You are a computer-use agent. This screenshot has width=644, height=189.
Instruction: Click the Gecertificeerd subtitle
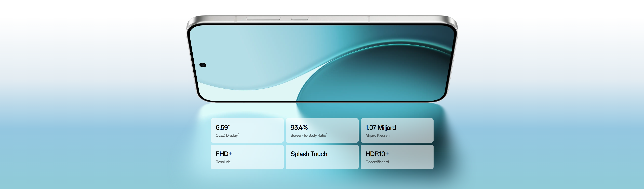click(x=377, y=162)
